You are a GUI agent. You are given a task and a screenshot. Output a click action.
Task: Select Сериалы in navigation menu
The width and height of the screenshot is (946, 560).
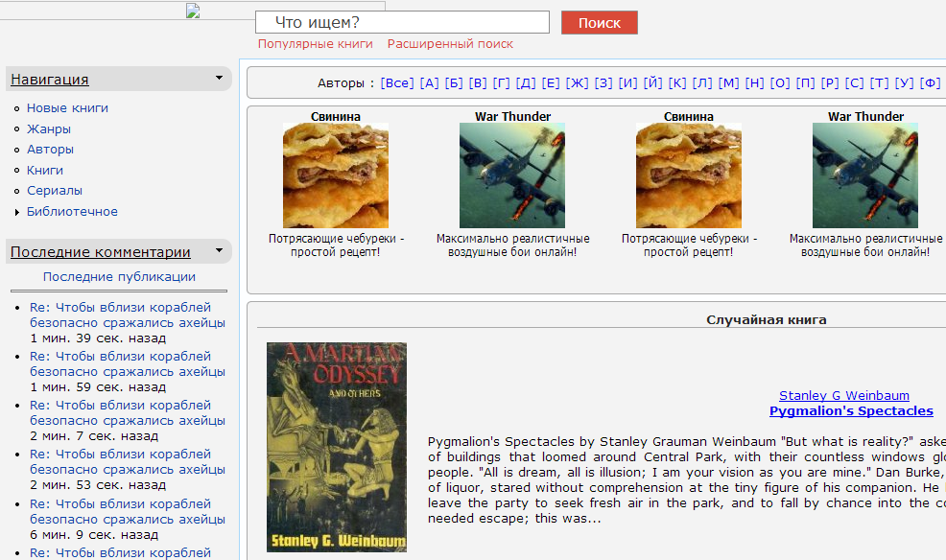tap(55, 191)
